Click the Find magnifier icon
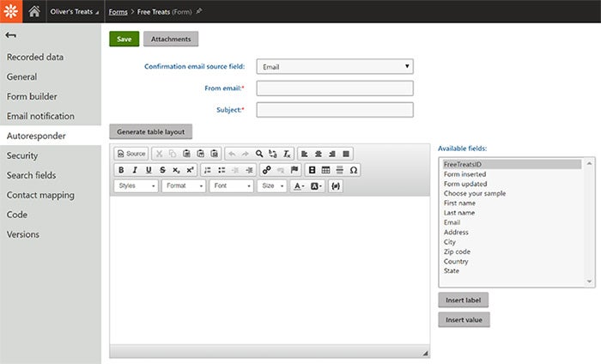The width and height of the screenshot is (601, 364). tap(258, 154)
